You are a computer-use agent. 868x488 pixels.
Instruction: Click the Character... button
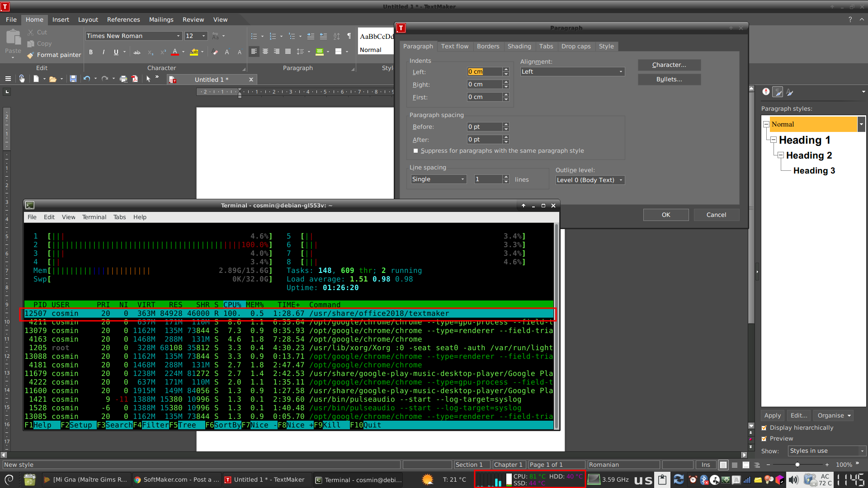(669, 65)
